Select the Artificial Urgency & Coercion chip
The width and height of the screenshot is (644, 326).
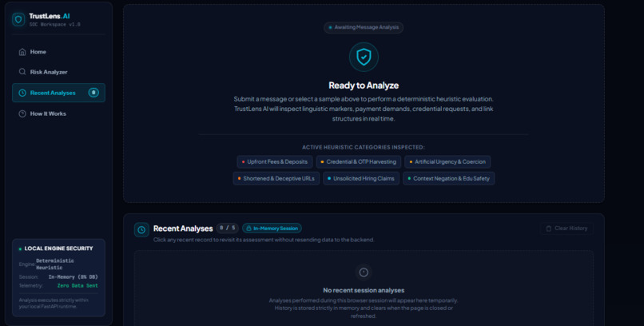[x=447, y=161]
